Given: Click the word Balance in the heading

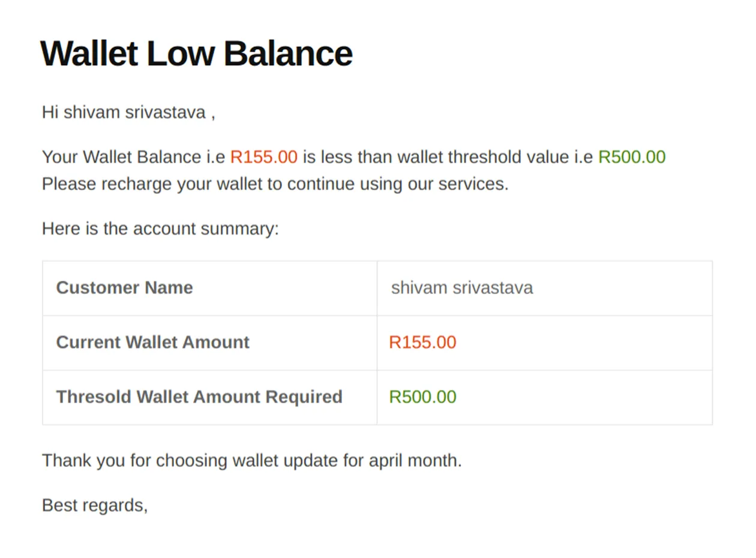Looking at the screenshot, I should 288,53.
